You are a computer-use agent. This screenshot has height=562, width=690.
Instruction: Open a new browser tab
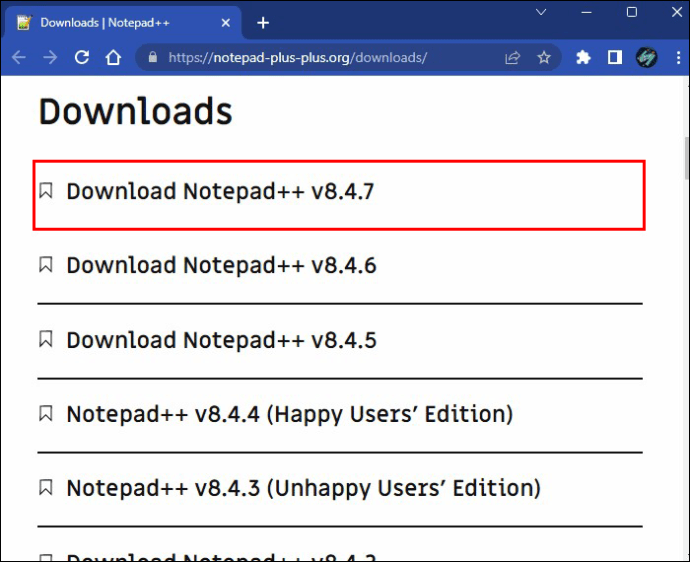[263, 22]
